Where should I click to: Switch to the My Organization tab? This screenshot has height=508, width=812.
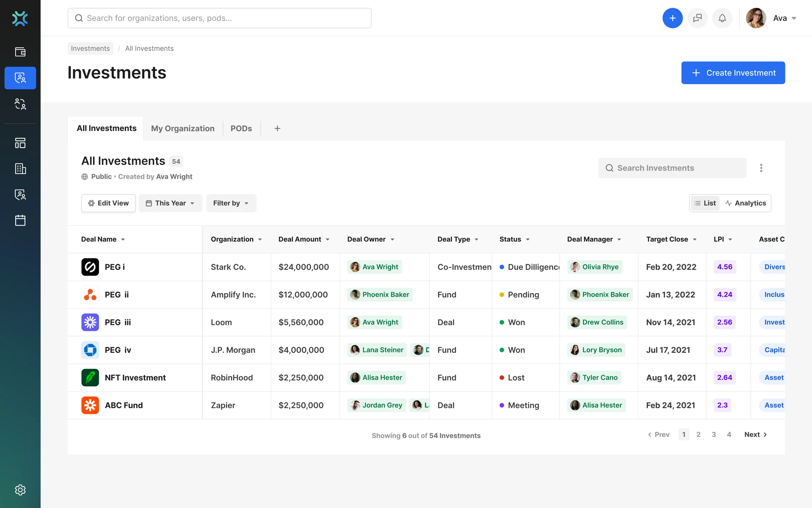pyautogui.click(x=183, y=128)
